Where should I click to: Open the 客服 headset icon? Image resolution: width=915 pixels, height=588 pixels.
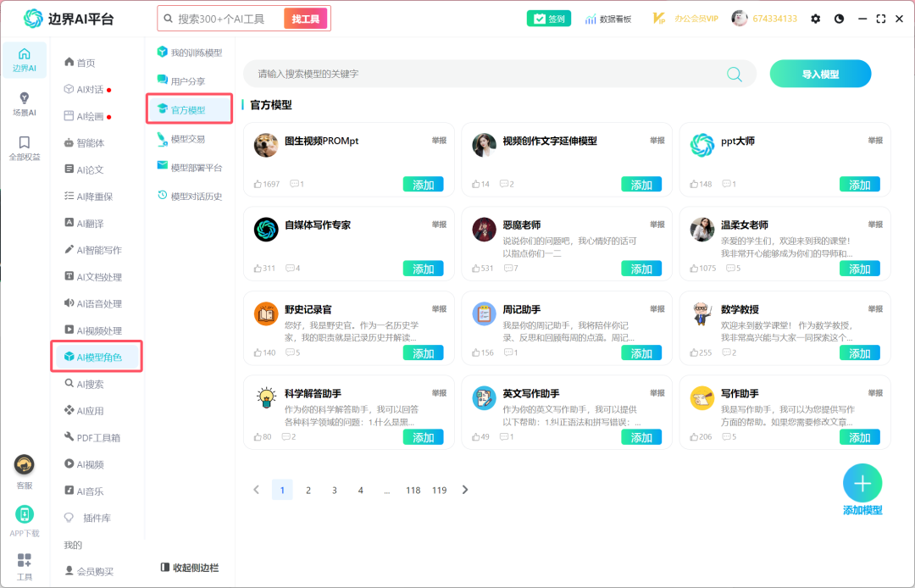[24, 465]
